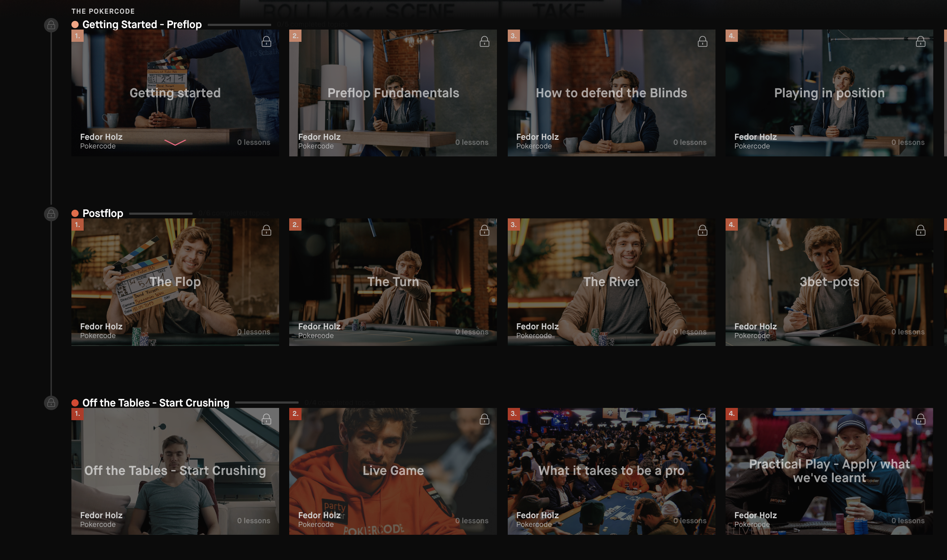Click lock icon on The Flop card
Viewport: 947px width, 560px height.
click(266, 230)
